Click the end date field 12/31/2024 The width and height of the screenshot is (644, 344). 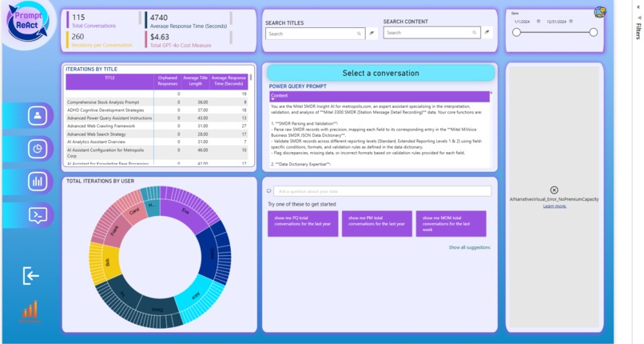pos(557,22)
